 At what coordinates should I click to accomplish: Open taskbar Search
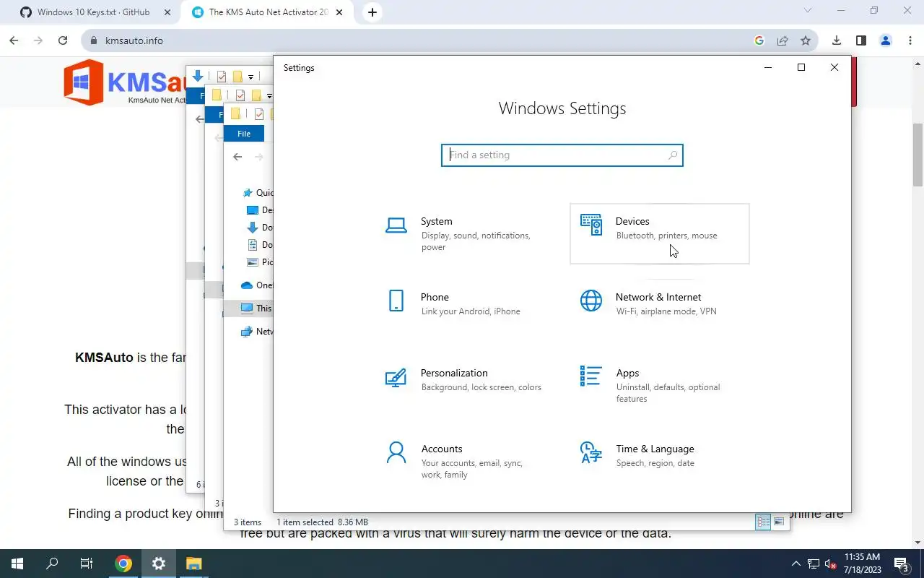(52, 564)
